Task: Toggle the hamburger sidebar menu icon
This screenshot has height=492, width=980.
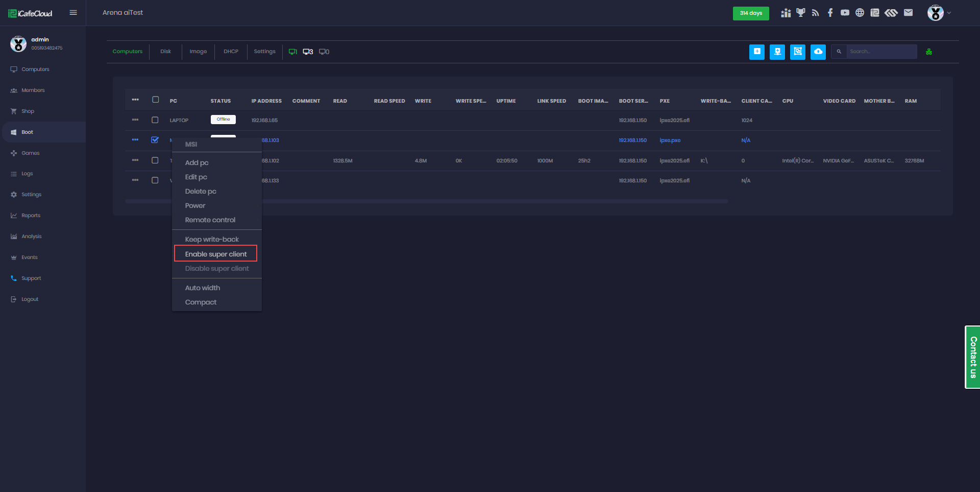Action: [73, 13]
